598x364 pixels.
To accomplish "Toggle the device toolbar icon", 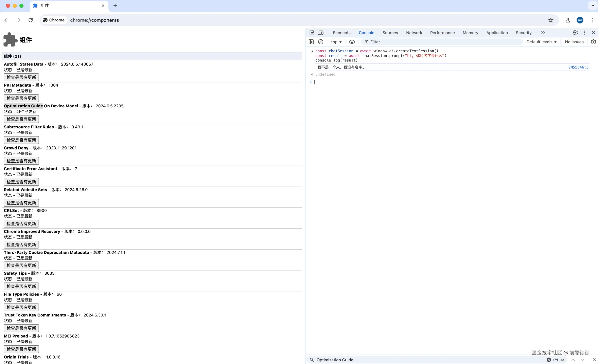I will [x=321, y=33].
